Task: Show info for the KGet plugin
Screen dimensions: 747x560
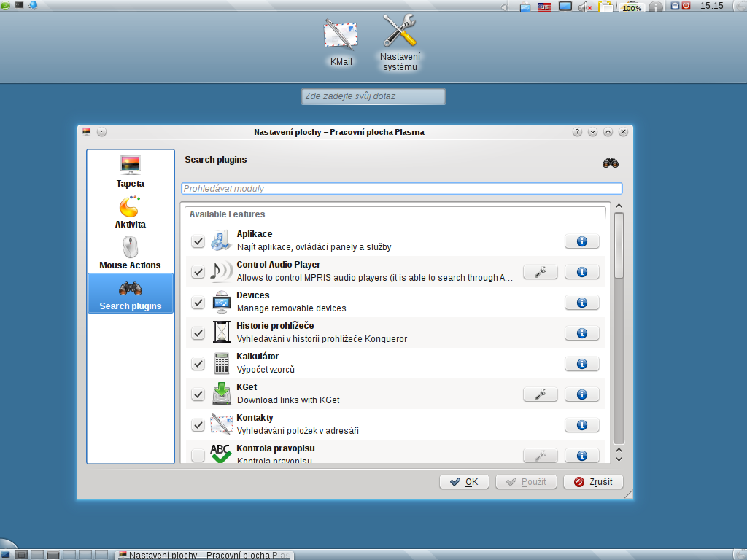Action: [x=581, y=394]
